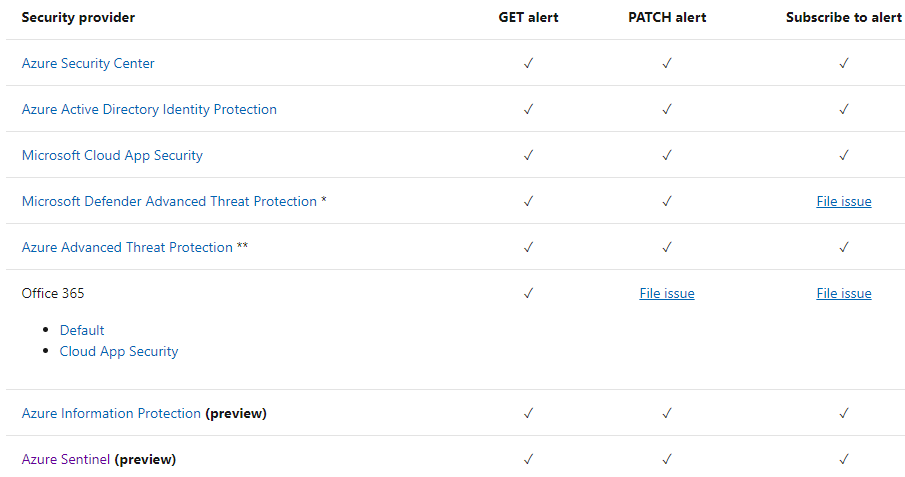This screenshot has height=477, width=905.
Task: Click GET alert checkmark for Azure Security Center
Action: tap(528, 63)
